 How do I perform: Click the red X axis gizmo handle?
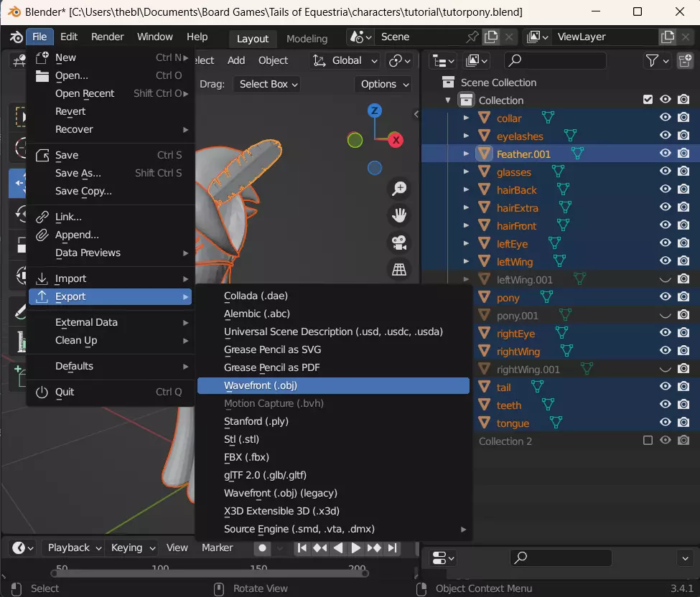[395, 140]
